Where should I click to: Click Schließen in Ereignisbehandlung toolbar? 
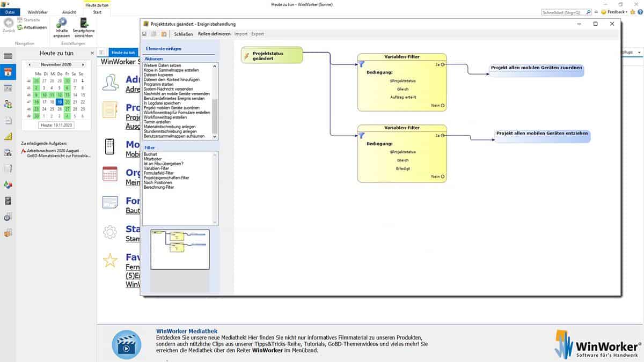tap(184, 34)
